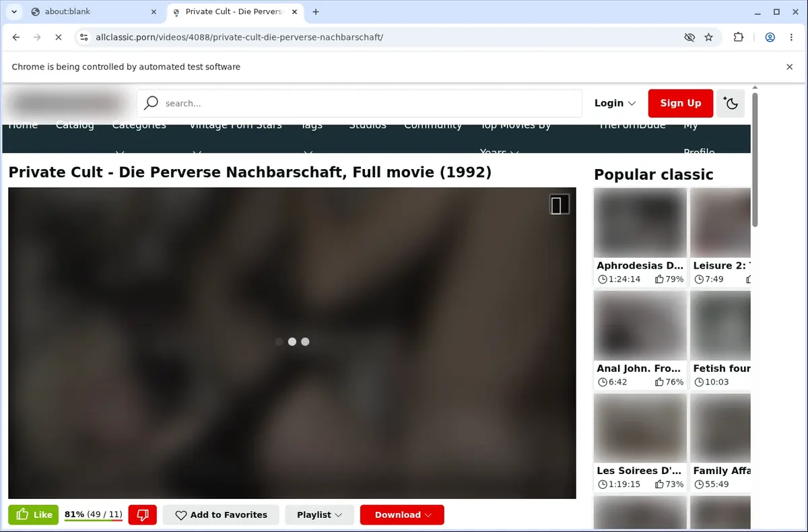Open the thumbnail with 1:19:15 duration

pos(640,428)
